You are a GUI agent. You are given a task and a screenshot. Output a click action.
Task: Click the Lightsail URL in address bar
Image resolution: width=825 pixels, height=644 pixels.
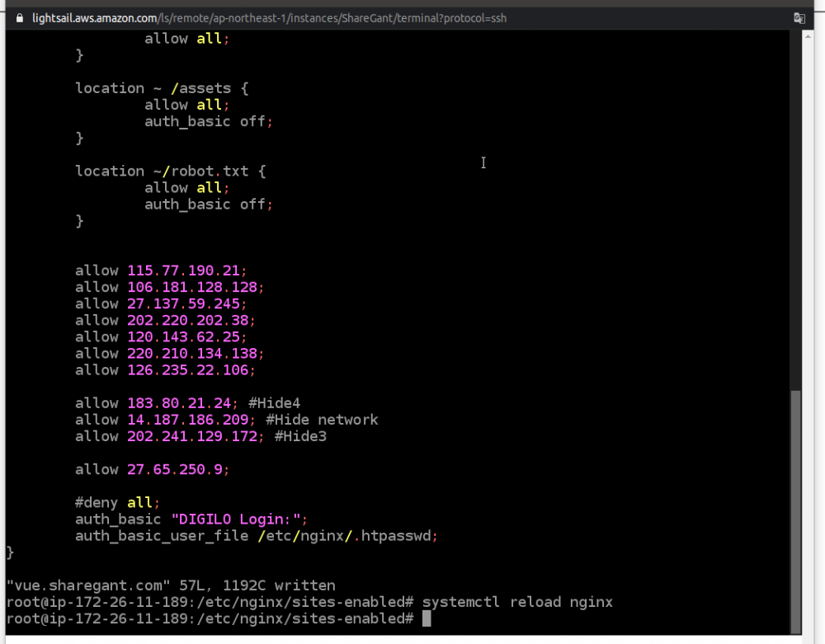[x=269, y=18]
